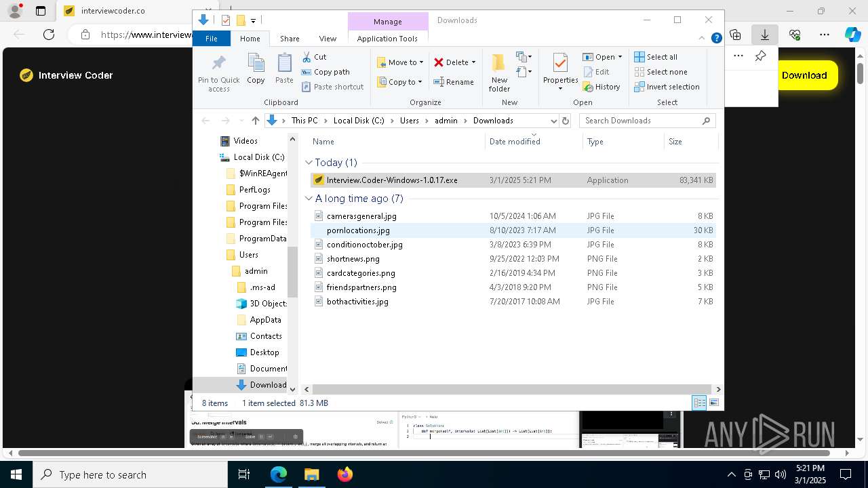Viewport: 868px width, 488px height.
Task: Switch to the Share ribbon tab
Action: coord(290,39)
